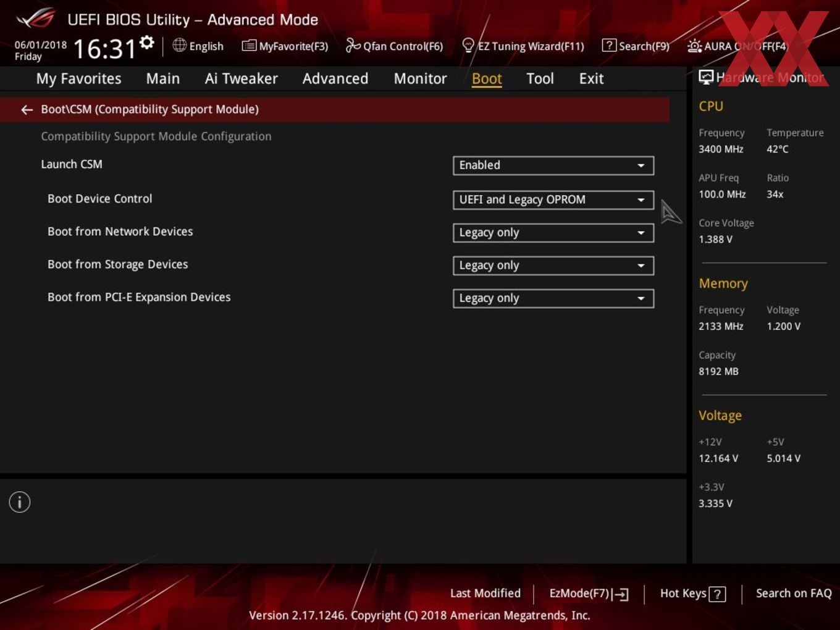Open the Exit tab

tap(591, 78)
